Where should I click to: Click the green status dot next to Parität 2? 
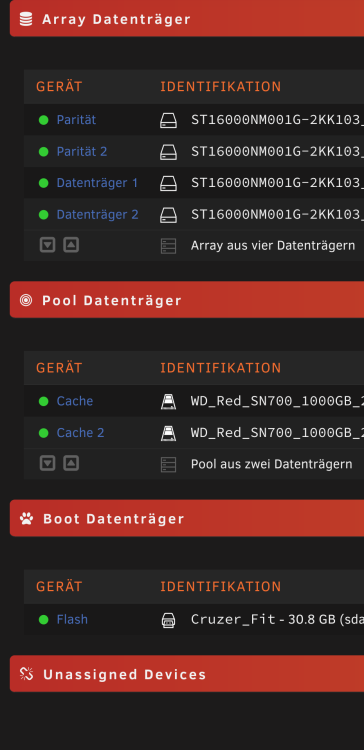click(x=44, y=152)
